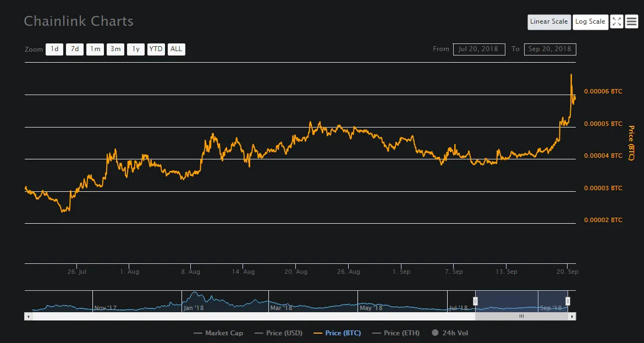
Task: Toggle 24h Vol series in legend
Action: coord(450,333)
